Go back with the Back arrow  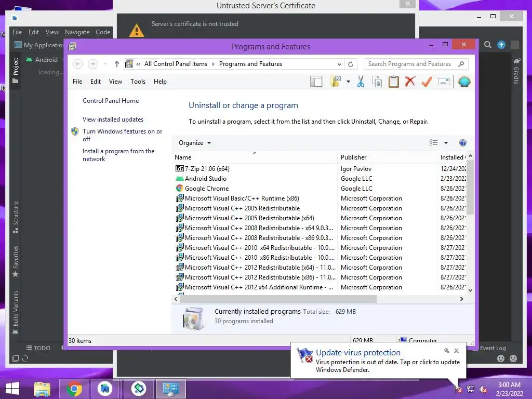(78, 64)
